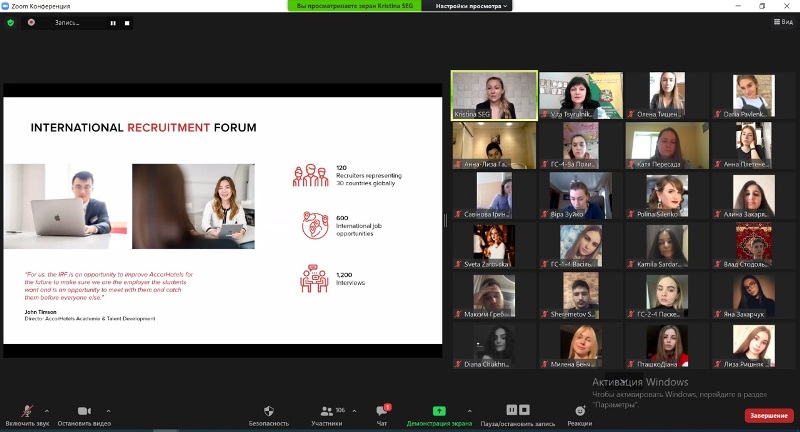Image resolution: width=800 pixels, height=432 pixels.
Task: Click muted mic icon on Яна Захарчук tile
Action: (x=717, y=314)
